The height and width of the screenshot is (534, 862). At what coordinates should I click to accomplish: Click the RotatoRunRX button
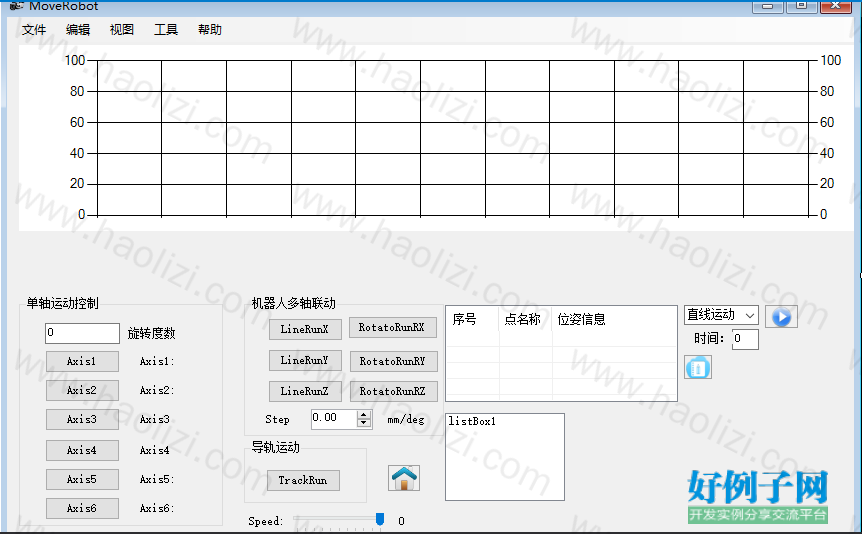(x=393, y=328)
